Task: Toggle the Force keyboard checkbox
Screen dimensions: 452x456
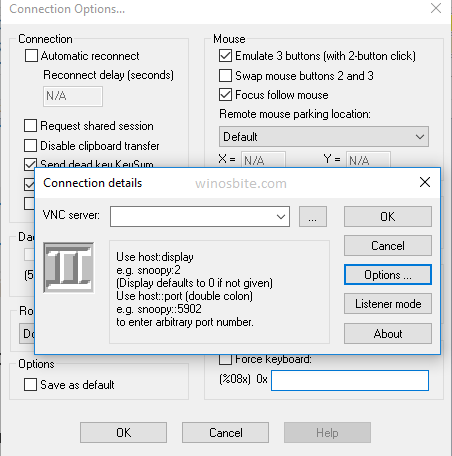Action: (225, 359)
